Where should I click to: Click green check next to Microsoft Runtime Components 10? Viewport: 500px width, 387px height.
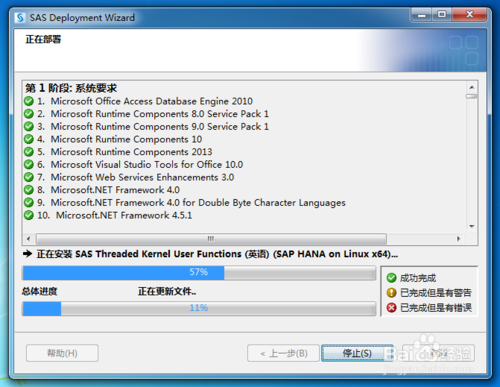coord(29,139)
